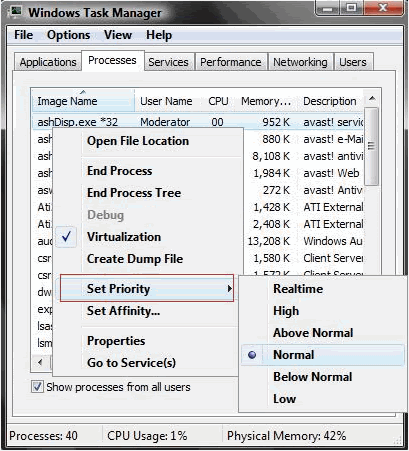Click the scroll up arrow in process list
This screenshot has width=409, height=451.
[372, 99]
